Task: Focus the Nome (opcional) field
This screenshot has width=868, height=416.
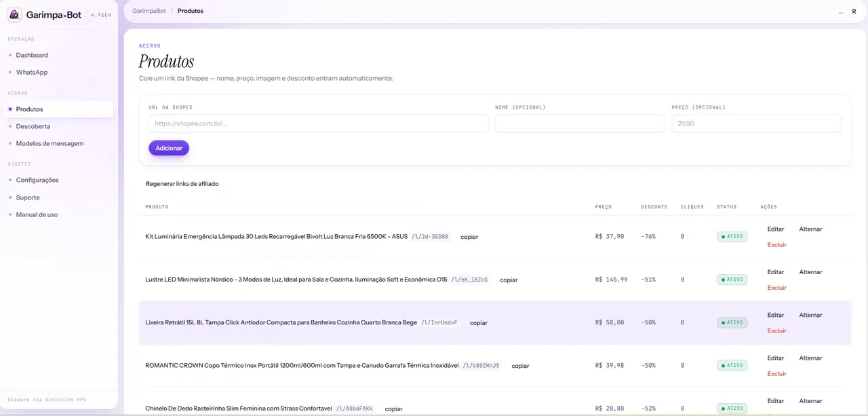Action: 580,124
